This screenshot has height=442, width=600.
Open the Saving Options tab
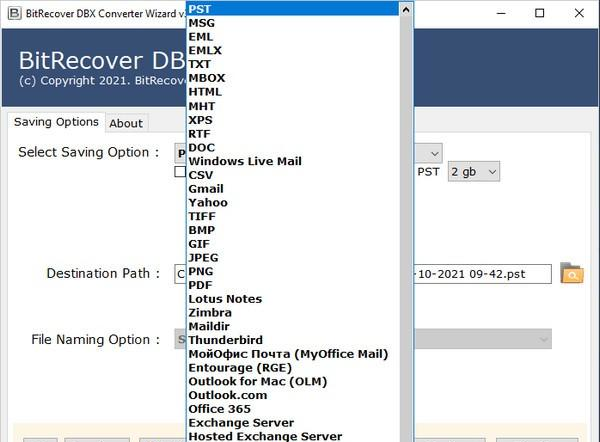point(56,122)
